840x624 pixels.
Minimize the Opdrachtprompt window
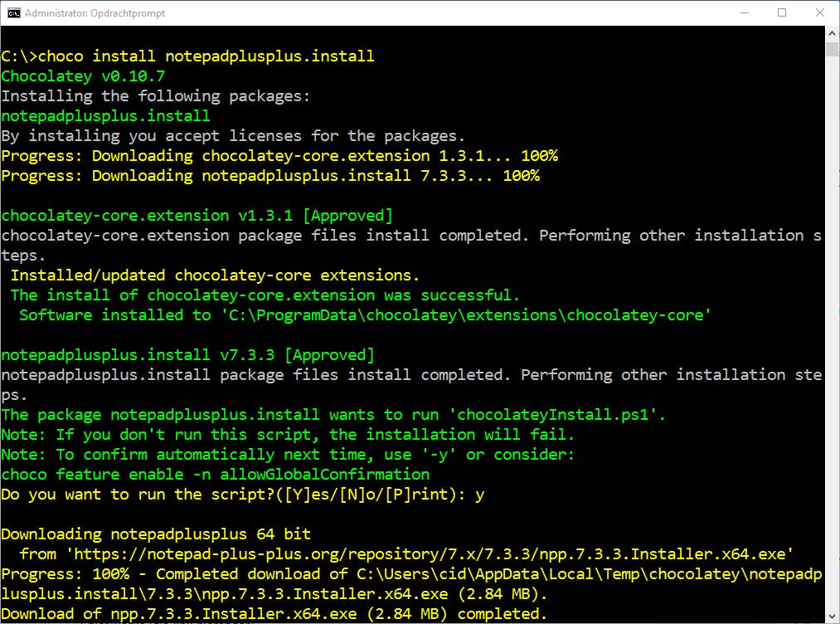(745, 13)
